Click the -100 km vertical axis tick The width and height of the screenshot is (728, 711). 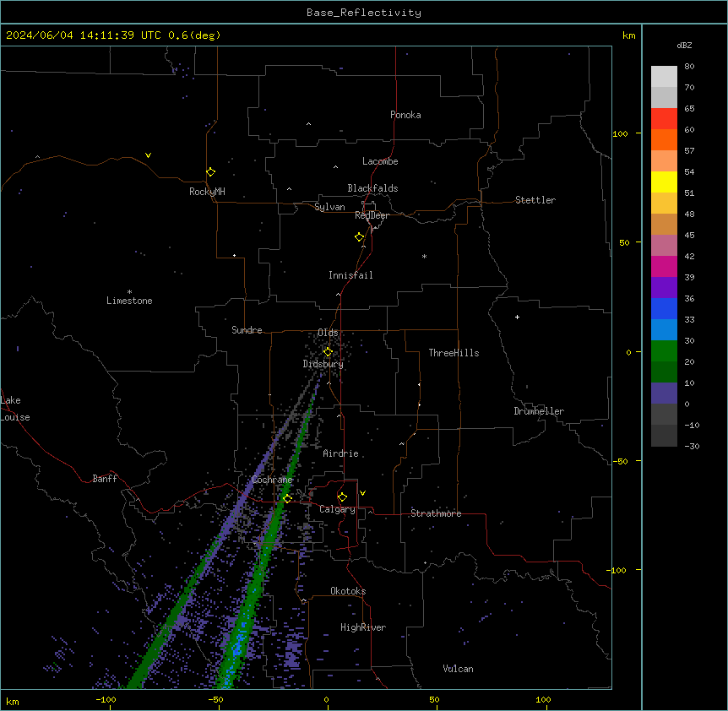617,570
